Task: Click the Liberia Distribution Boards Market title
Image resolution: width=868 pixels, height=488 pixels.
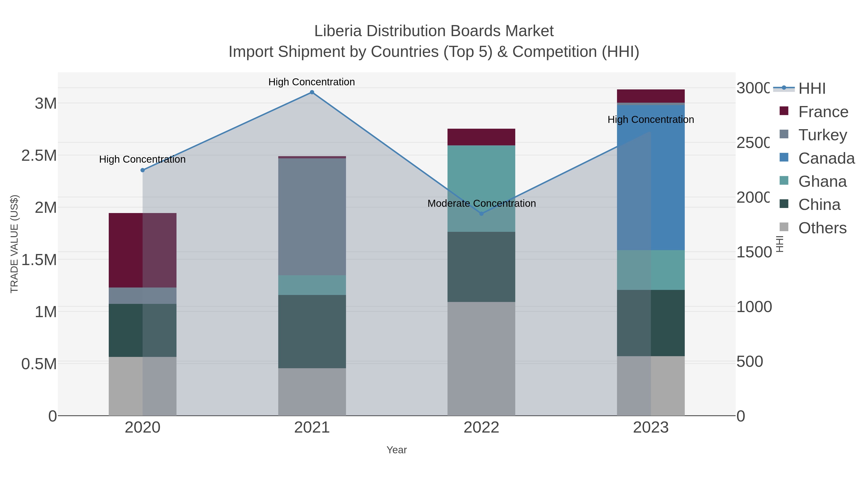Action: tap(434, 31)
